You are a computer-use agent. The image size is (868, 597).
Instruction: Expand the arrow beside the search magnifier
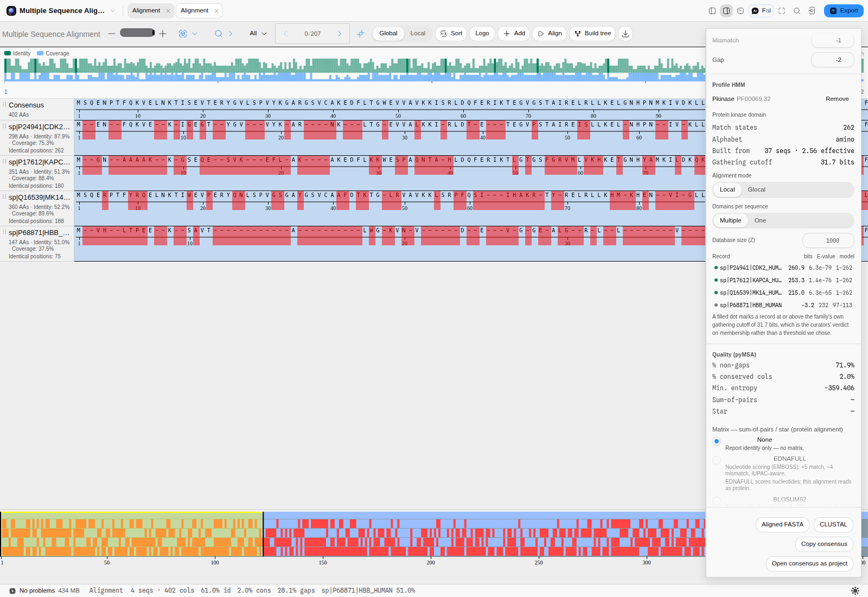[231, 34]
